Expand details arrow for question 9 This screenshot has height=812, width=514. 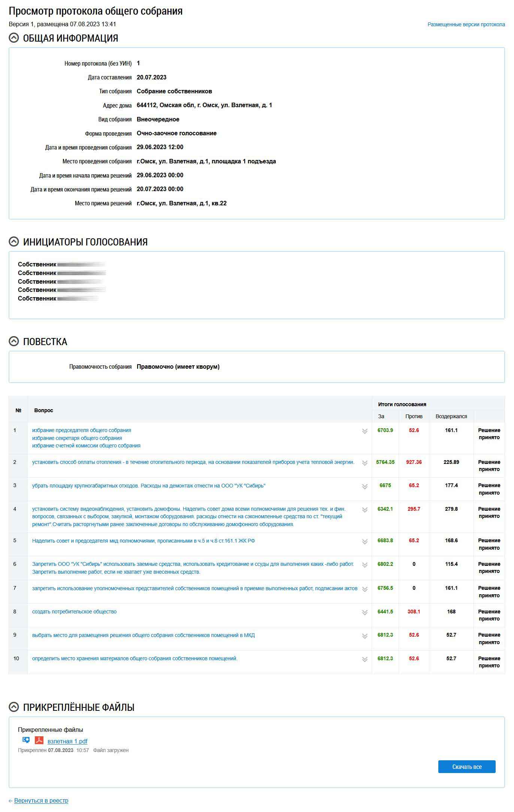tap(365, 636)
